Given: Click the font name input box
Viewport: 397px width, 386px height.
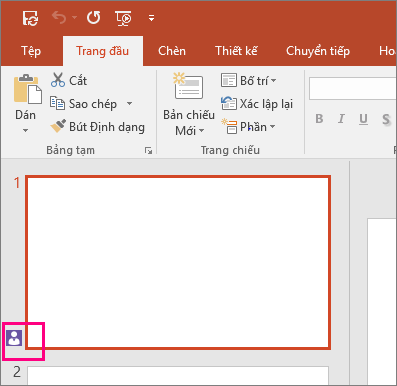Looking at the screenshot, I should [353, 89].
